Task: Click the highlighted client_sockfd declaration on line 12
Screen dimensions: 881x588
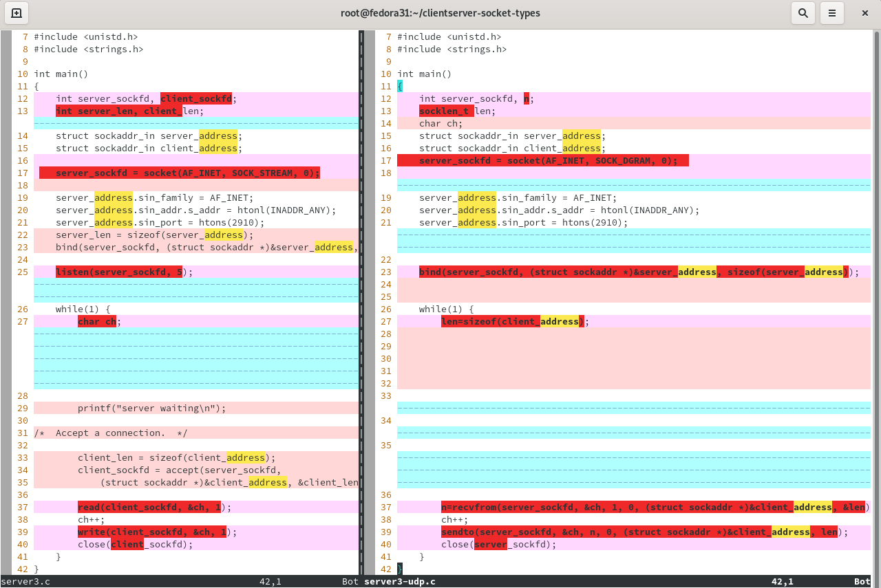Action: (x=196, y=99)
